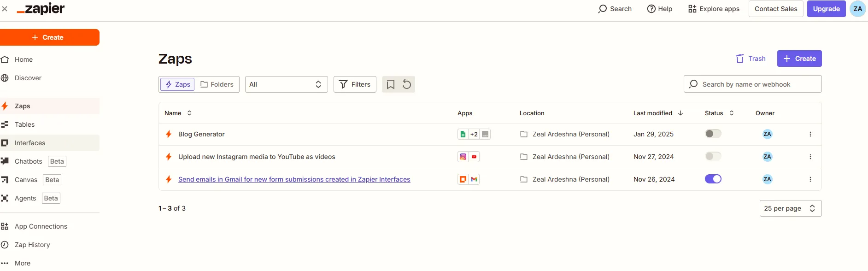Open the 25 per page dropdown
Image resolution: width=868 pixels, height=271 pixels.
pyautogui.click(x=790, y=208)
